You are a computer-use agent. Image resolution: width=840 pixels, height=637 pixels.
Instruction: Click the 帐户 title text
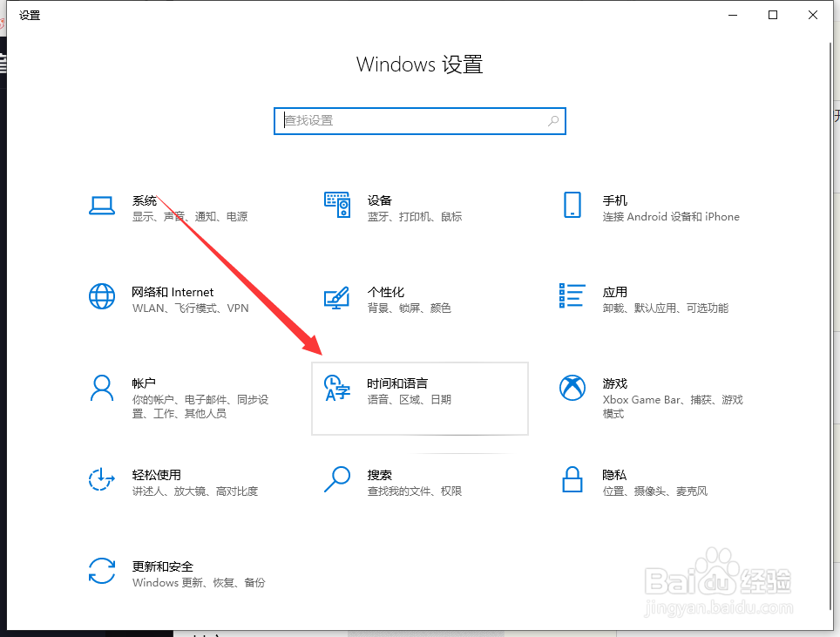pyautogui.click(x=144, y=383)
